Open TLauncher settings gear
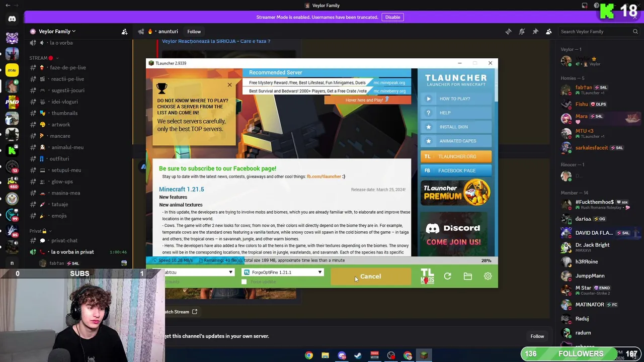Image resolution: width=644 pixels, height=362 pixels. coord(488,276)
